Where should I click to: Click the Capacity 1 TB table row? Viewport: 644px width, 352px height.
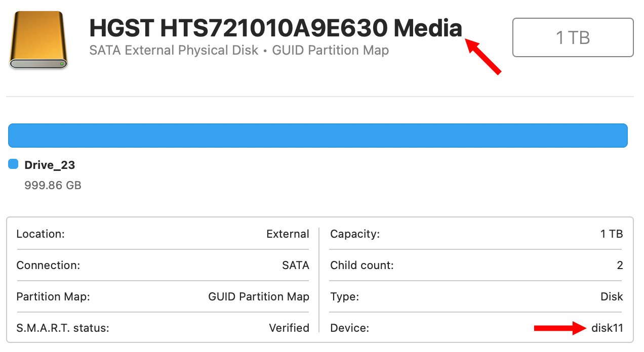point(476,234)
